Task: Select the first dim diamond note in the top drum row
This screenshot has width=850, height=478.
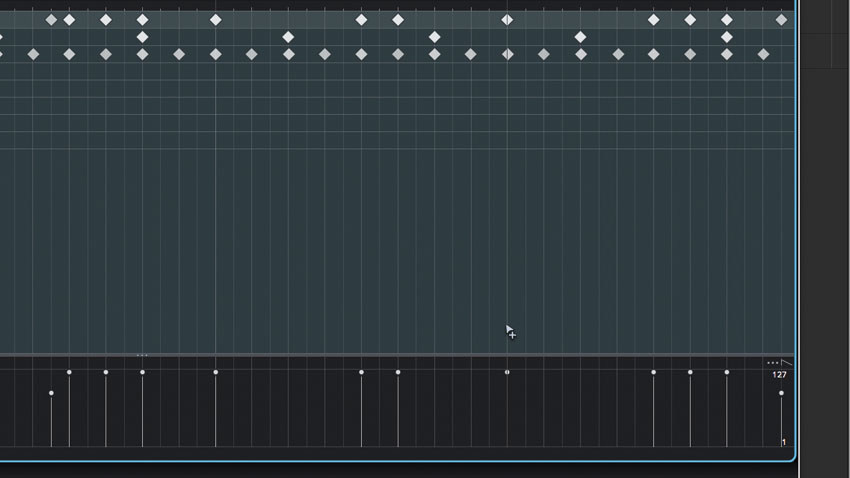Action: tap(51, 20)
